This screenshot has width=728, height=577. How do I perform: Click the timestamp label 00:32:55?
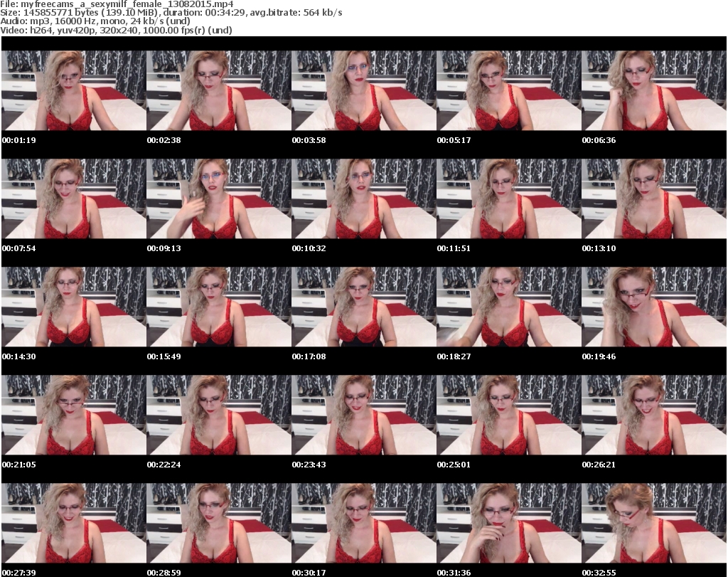click(x=599, y=573)
